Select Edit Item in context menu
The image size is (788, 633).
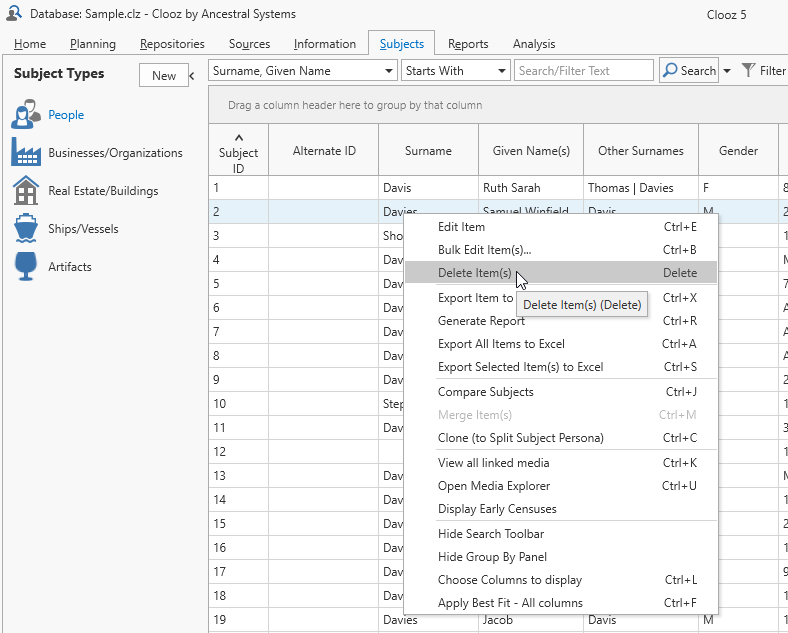click(461, 227)
